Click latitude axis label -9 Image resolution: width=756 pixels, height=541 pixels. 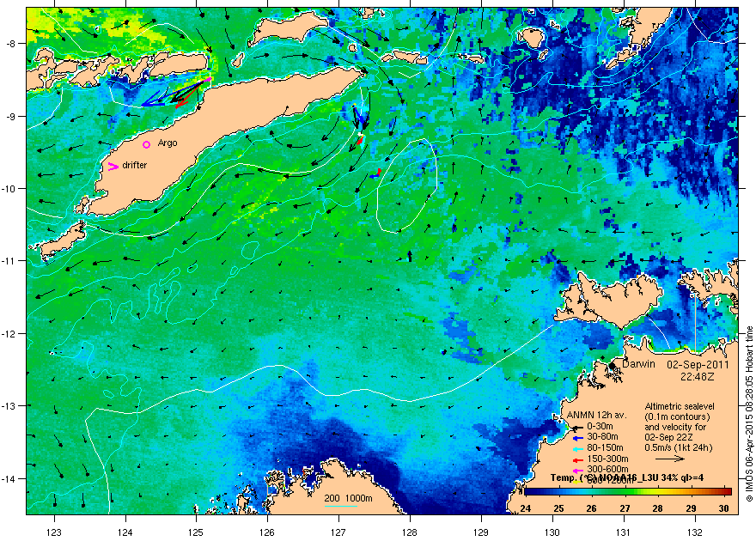[11, 117]
